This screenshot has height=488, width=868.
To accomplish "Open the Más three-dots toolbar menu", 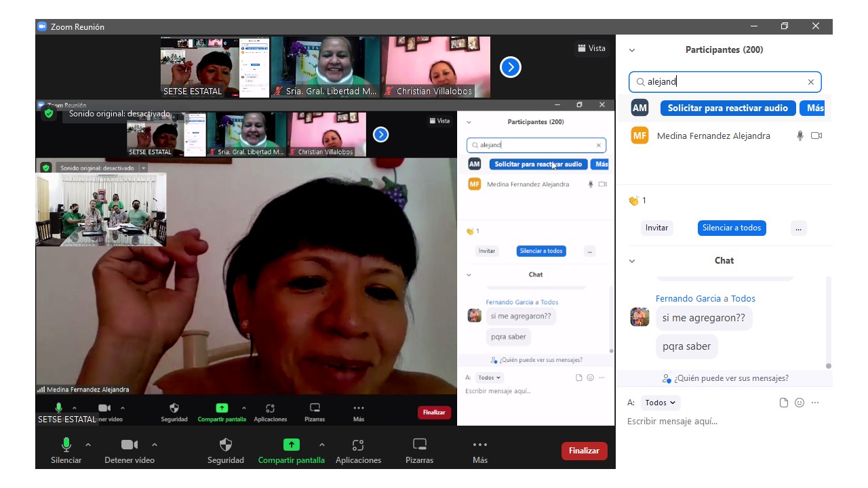I will click(x=479, y=445).
